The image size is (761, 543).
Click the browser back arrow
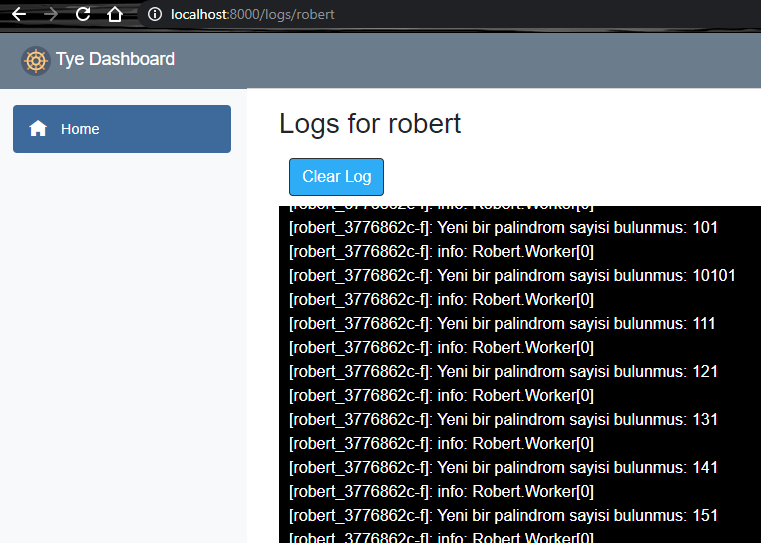click(x=18, y=14)
